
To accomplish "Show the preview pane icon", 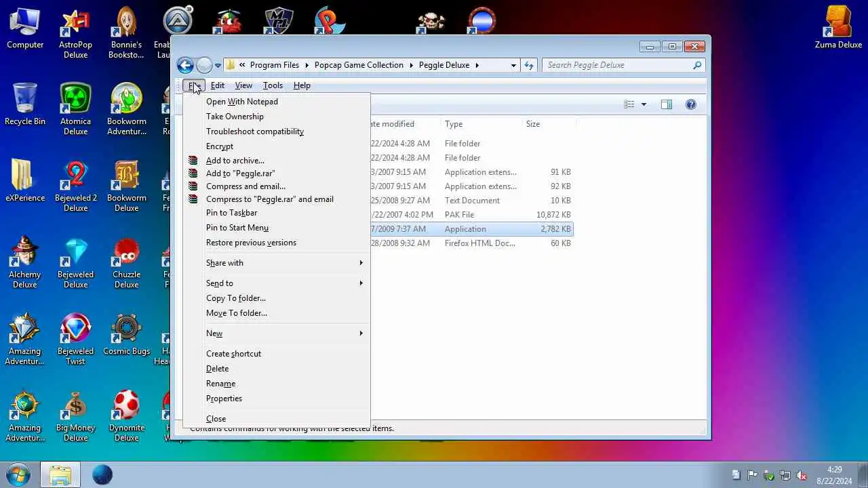I will tap(667, 104).
